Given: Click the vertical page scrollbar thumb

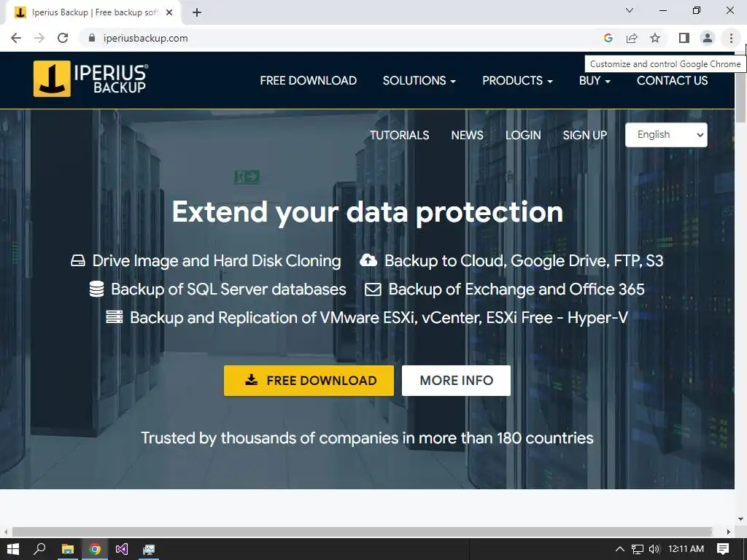Looking at the screenshot, I should tap(741, 98).
